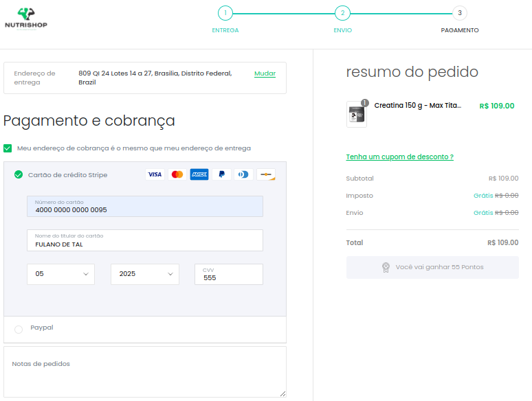532x401 pixels.
Task: Focus the CVV input field
Action: click(x=229, y=274)
